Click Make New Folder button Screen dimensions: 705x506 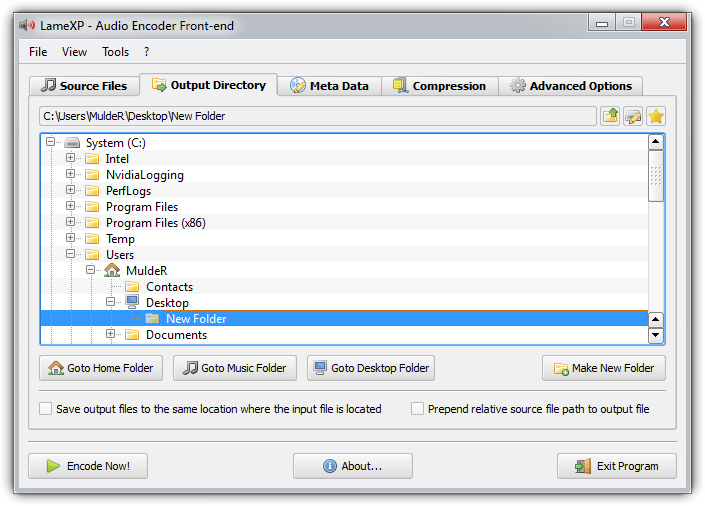604,368
